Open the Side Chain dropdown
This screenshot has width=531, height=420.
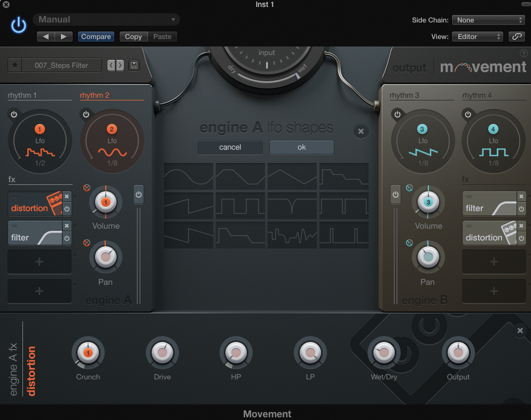[488, 20]
